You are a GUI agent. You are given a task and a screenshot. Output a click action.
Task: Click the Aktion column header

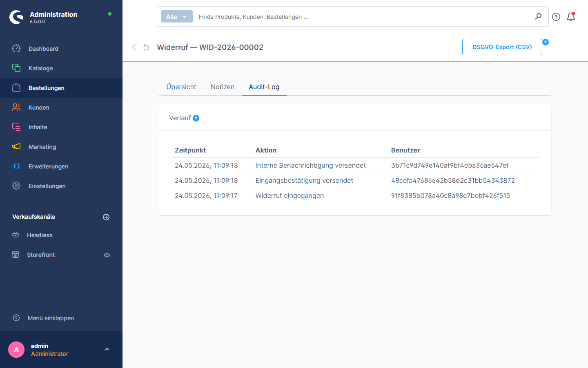click(x=266, y=150)
